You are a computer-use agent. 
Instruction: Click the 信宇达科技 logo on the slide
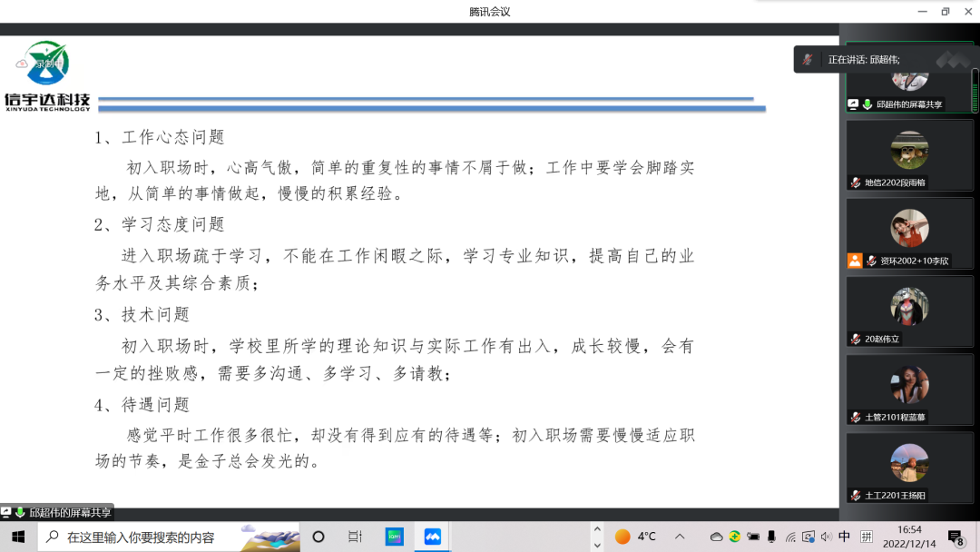(x=47, y=76)
